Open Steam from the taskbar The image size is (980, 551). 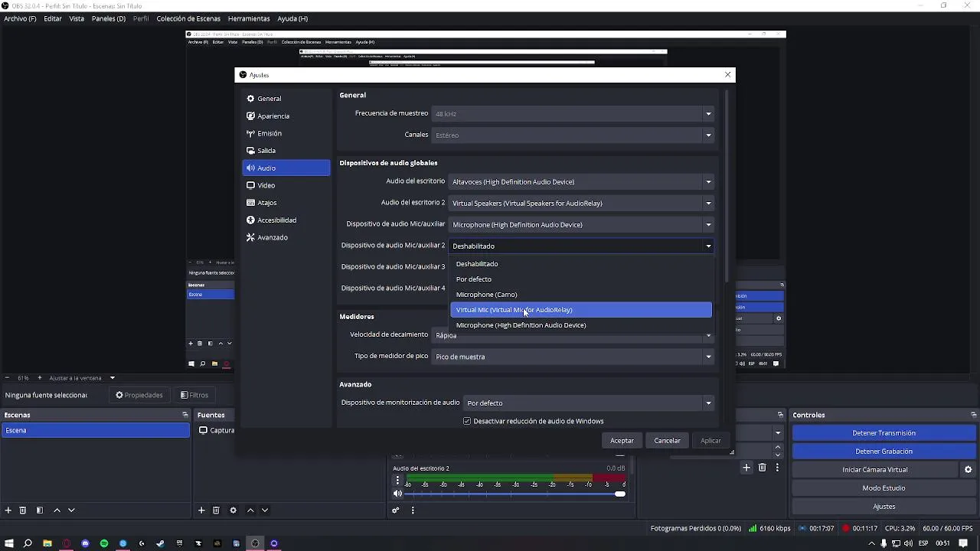pyautogui.click(x=161, y=543)
